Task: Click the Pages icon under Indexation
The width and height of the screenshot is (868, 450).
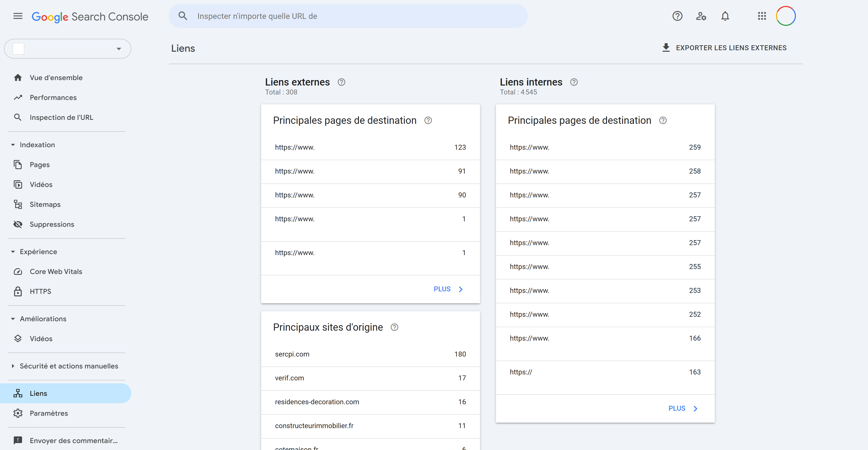Action: [x=18, y=164]
